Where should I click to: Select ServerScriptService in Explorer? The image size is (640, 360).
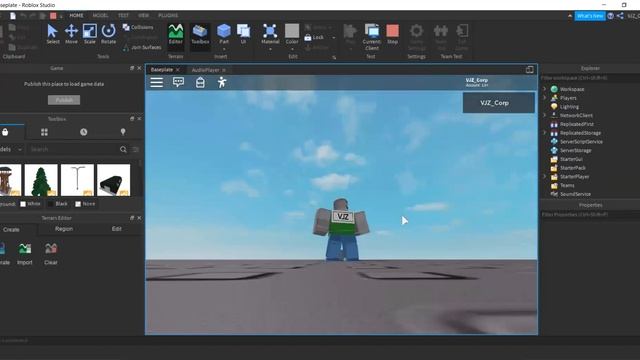pos(581,142)
